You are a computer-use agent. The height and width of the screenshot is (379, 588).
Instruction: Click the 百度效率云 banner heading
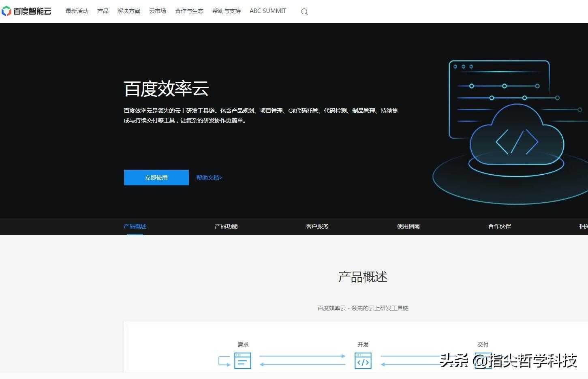[x=166, y=89]
